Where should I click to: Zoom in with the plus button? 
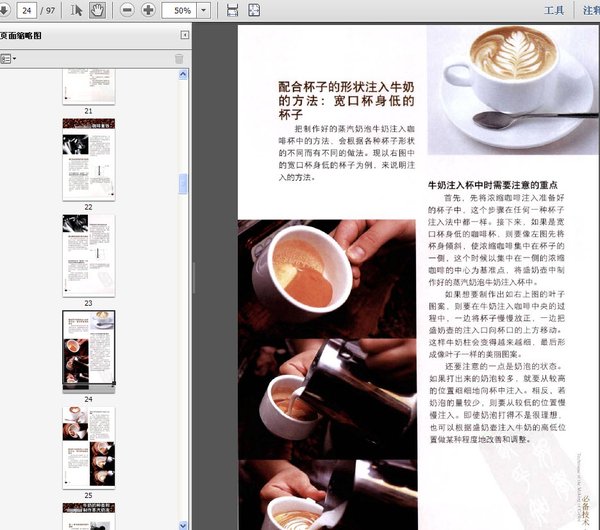tap(148, 10)
